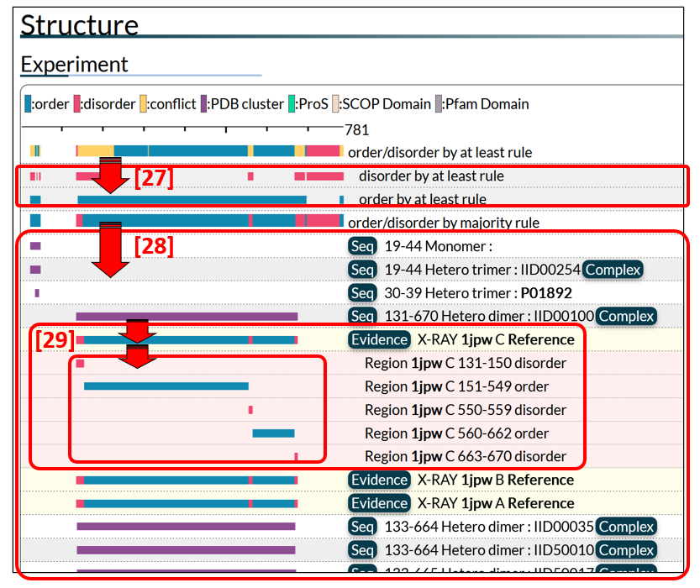Open the Complex badge next to IID00254
Image resolution: width=700 pixels, height=588 pixels.
(613, 270)
